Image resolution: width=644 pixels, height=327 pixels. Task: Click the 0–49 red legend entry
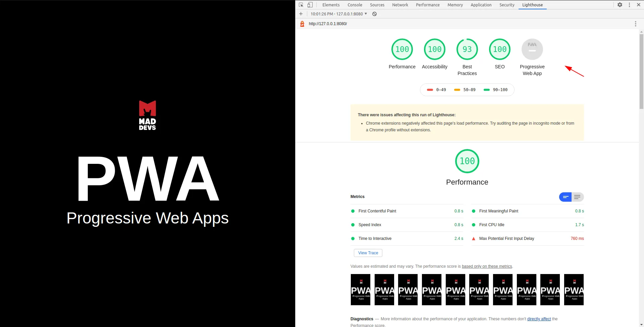436,90
